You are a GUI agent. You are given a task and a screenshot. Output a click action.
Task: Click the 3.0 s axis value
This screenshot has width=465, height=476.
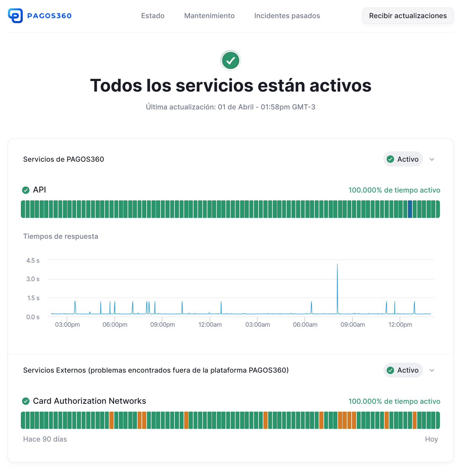pyautogui.click(x=33, y=279)
